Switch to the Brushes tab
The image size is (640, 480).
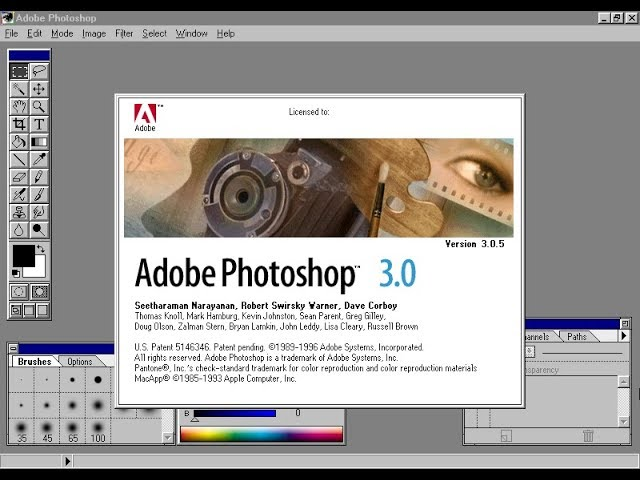35,362
